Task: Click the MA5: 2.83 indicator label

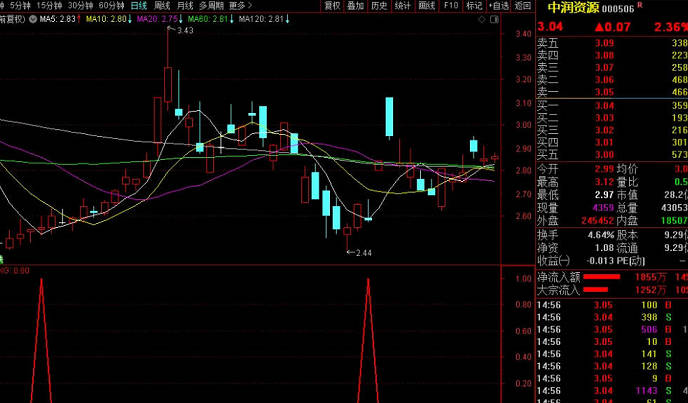Action: [60, 19]
